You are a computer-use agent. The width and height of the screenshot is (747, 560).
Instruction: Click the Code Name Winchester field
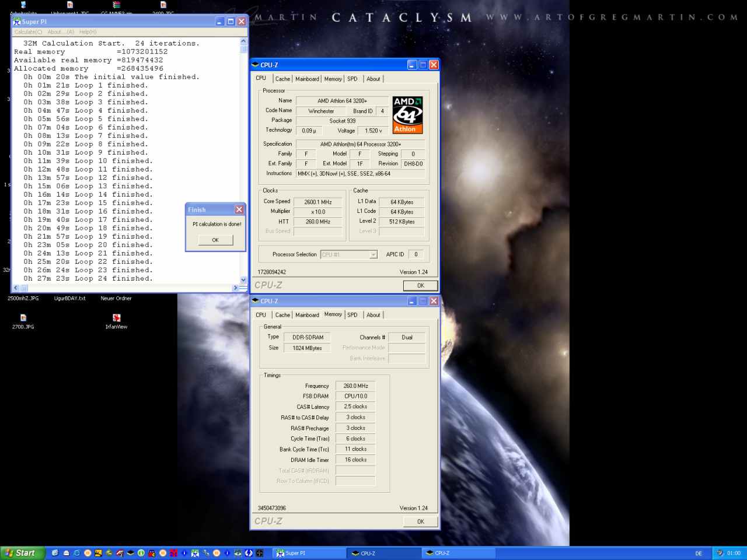point(321,111)
